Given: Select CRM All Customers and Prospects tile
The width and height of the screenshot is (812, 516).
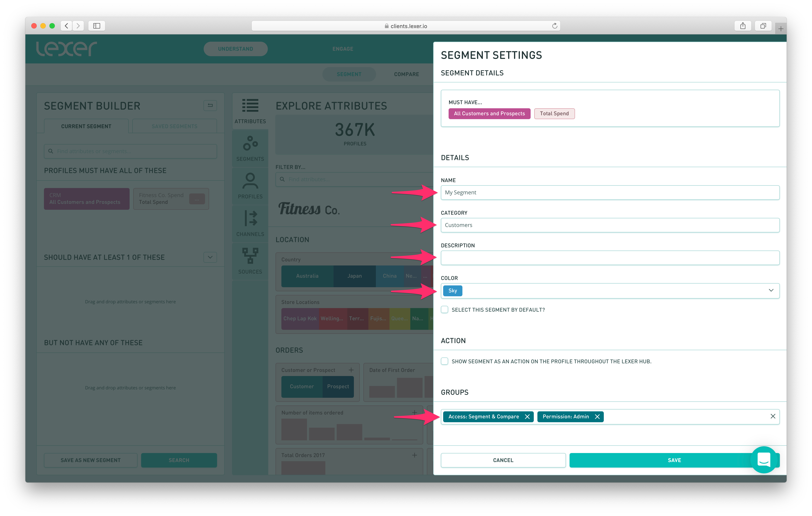Looking at the screenshot, I should tap(87, 199).
